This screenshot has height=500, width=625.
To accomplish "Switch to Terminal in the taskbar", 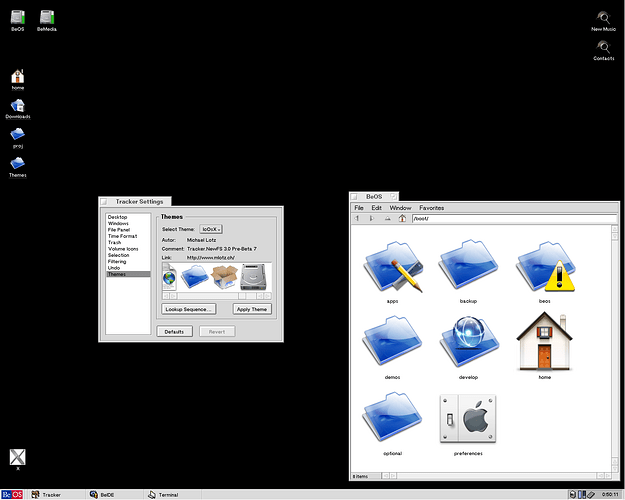I will pyautogui.click(x=173, y=494).
